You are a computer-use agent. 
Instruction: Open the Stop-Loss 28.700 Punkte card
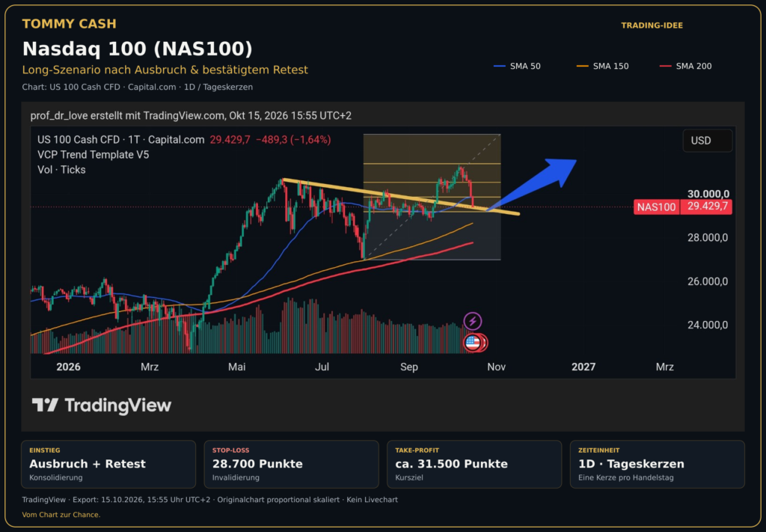click(291, 464)
